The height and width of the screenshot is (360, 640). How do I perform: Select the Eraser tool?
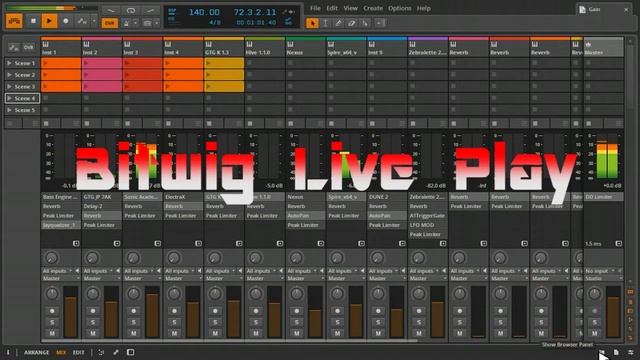point(351,23)
